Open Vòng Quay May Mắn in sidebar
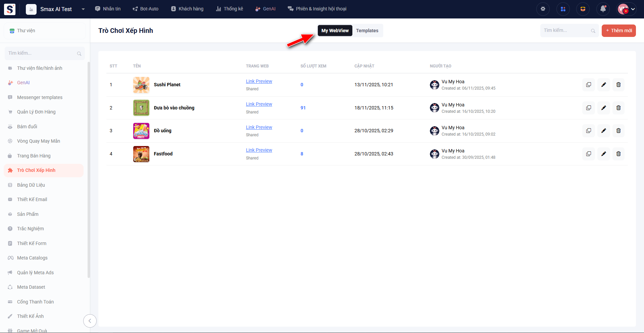Screen dimensions: 644x333 coord(39,141)
